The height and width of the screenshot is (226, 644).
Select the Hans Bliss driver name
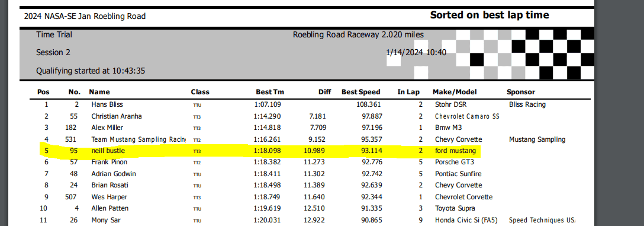[x=107, y=104]
